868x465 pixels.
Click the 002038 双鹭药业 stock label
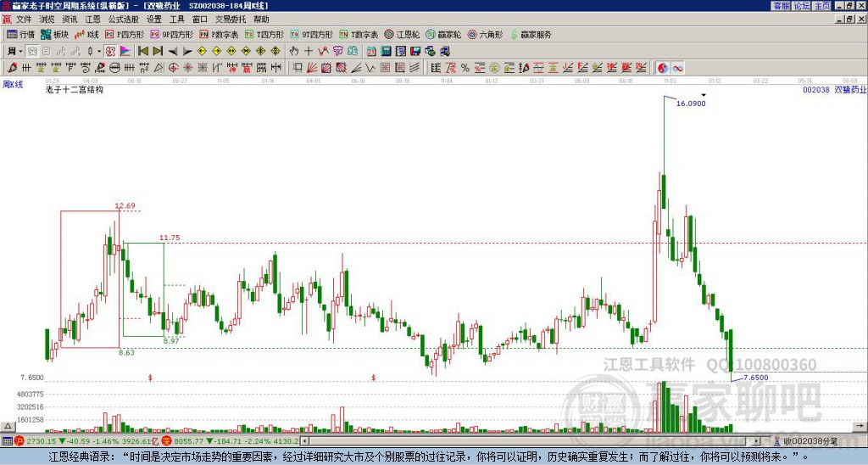(834, 89)
